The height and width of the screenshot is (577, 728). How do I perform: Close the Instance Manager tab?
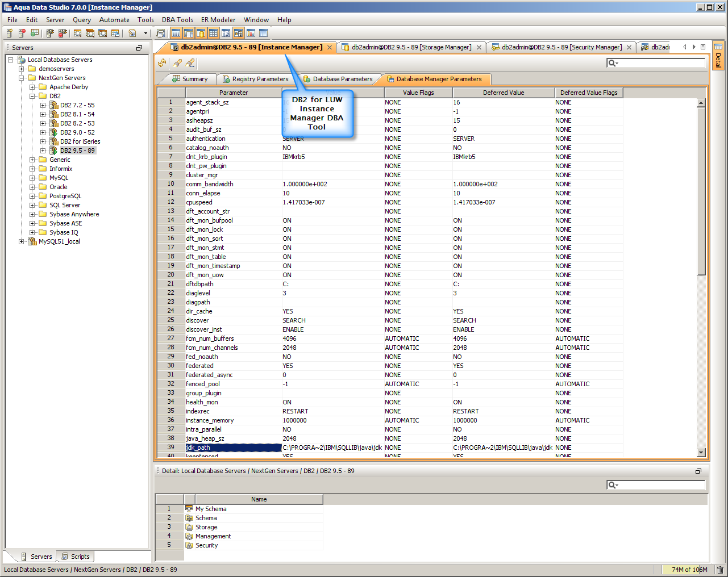click(x=330, y=47)
